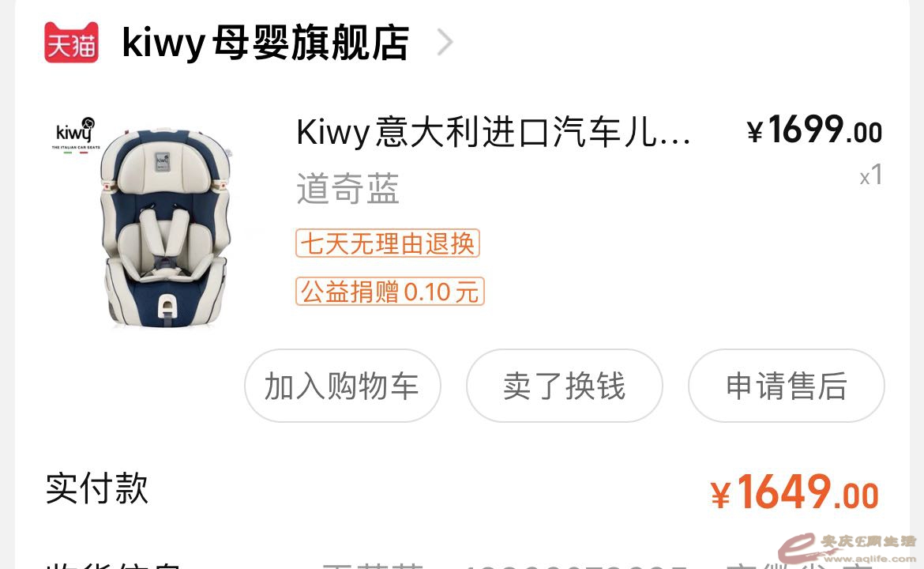Click the orange ¥1649.00 paid amount
This screenshot has height=569, width=924.
click(x=794, y=492)
